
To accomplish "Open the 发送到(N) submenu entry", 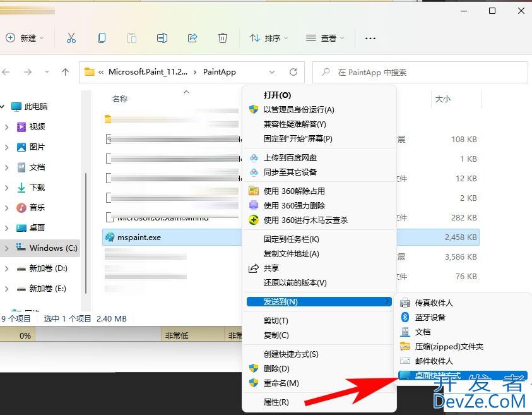I will (x=319, y=301).
